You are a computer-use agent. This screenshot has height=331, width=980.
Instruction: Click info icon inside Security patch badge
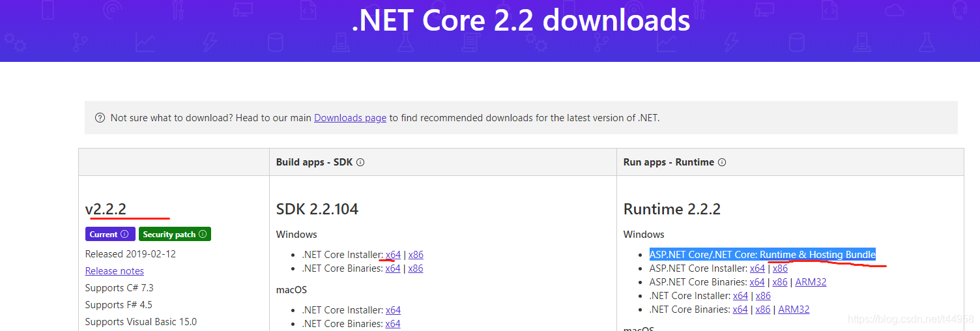pyautogui.click(x=203, y=234)
